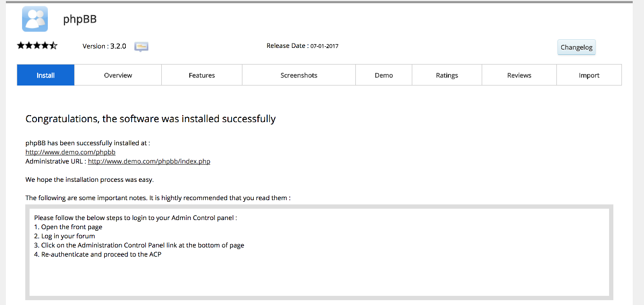Open the Features tab
This screenshot has width=644, height=305.
202,75
